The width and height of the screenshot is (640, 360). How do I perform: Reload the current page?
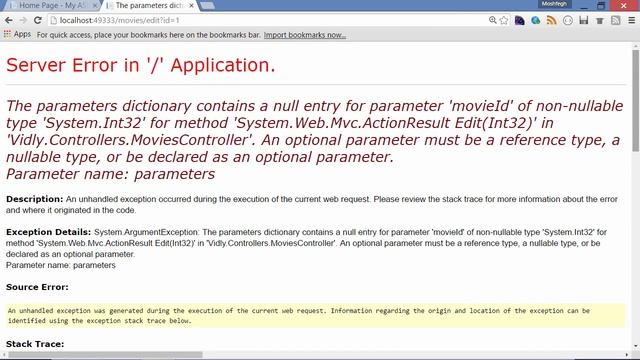(38, 20)
